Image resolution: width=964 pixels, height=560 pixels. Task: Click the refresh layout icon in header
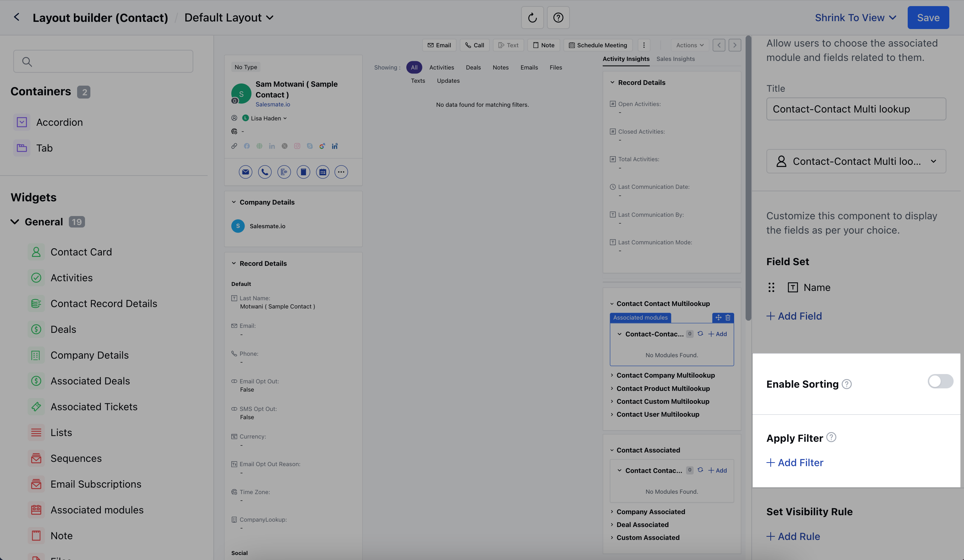[532, 18]
